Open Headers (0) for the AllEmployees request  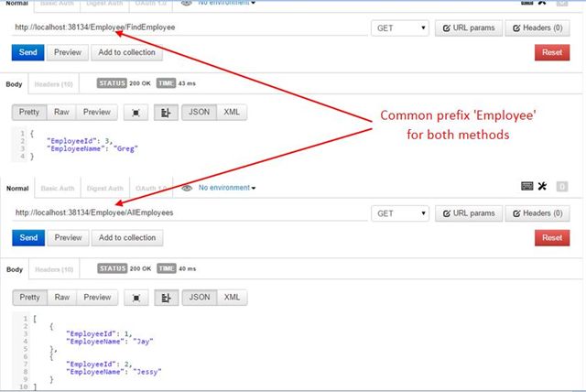point(537,213)
